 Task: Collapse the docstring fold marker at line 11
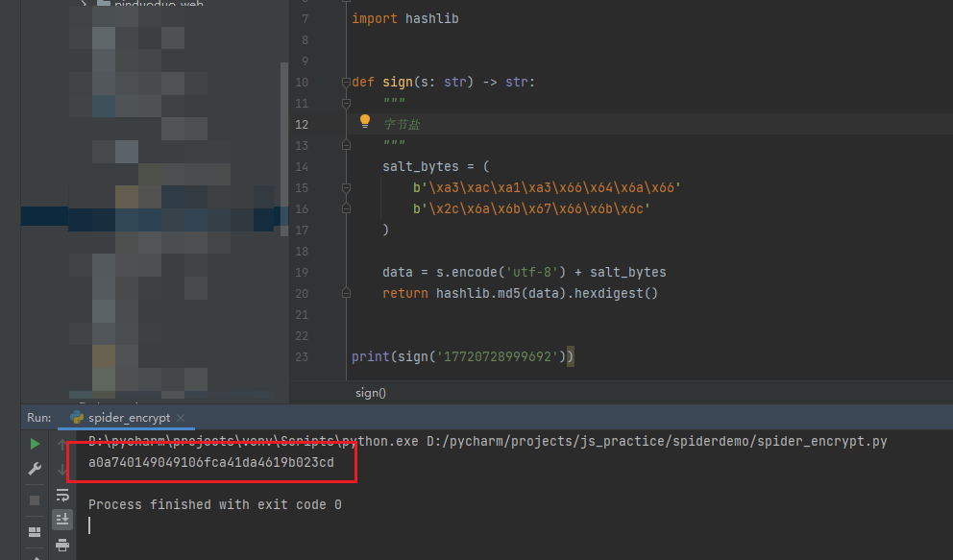tap(345, 104)
